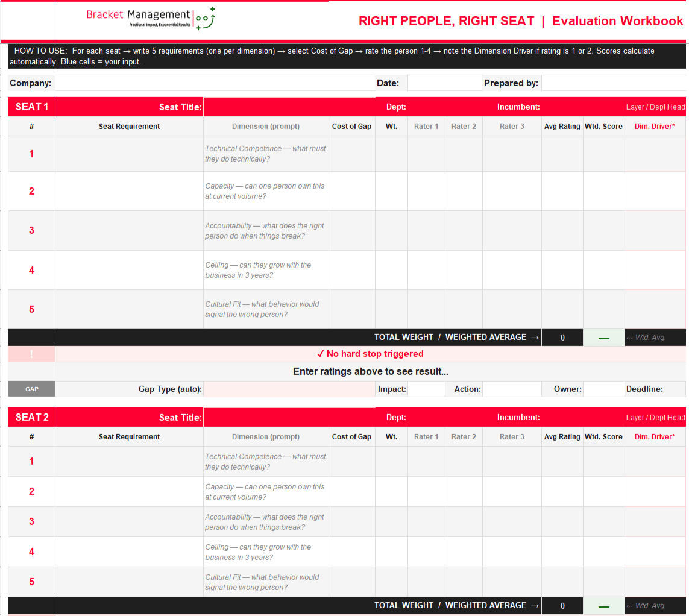Select Seat 1 requirement cell for row 1

pyautogui.click(x=129, y=154)
